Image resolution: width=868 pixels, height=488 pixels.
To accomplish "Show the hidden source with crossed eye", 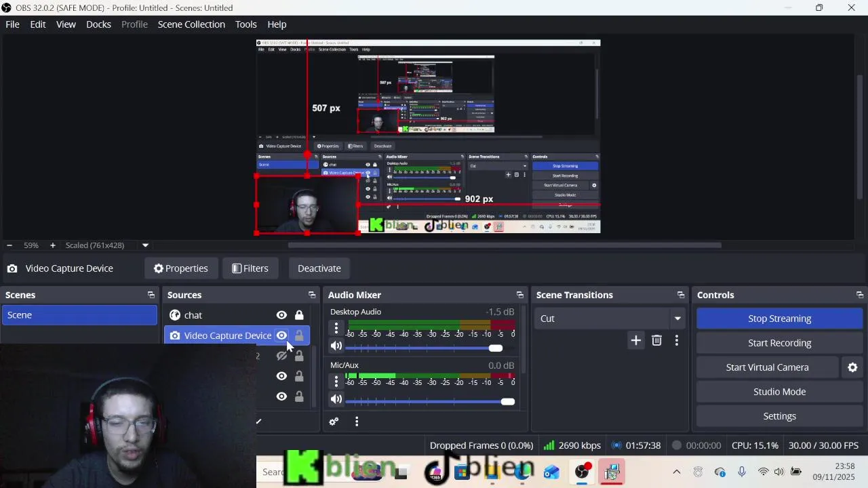I will pos(281,356).
